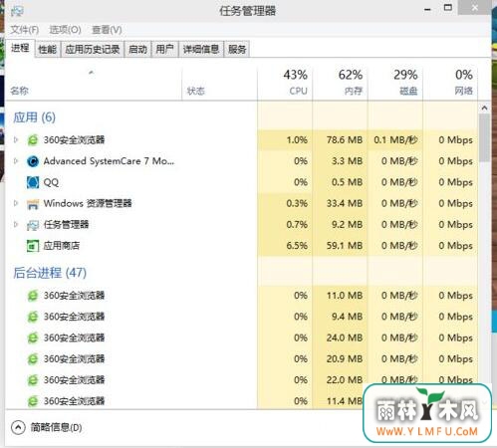Click the 任务管理器 process icon in list
497x448 pixels.
coord(33,225)
